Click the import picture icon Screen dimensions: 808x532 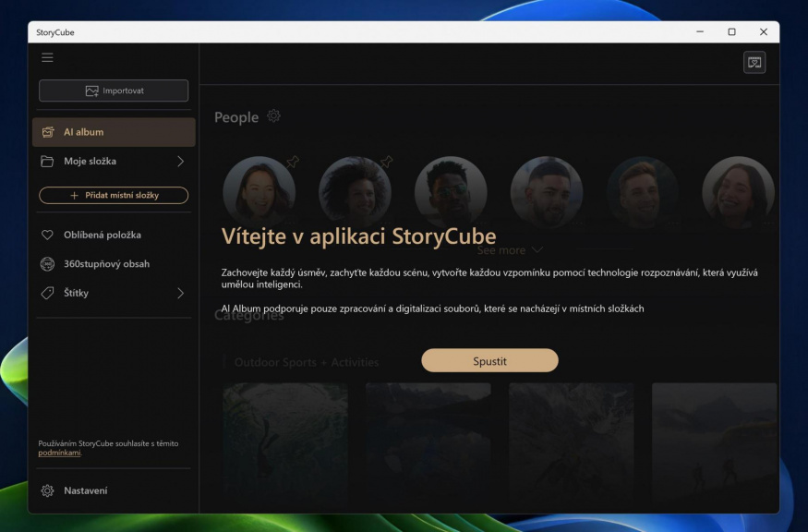[91, 91]
